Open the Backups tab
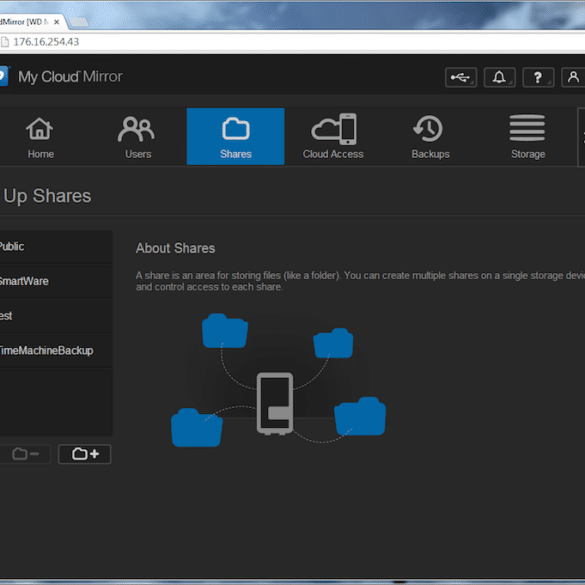 [431, 137]
